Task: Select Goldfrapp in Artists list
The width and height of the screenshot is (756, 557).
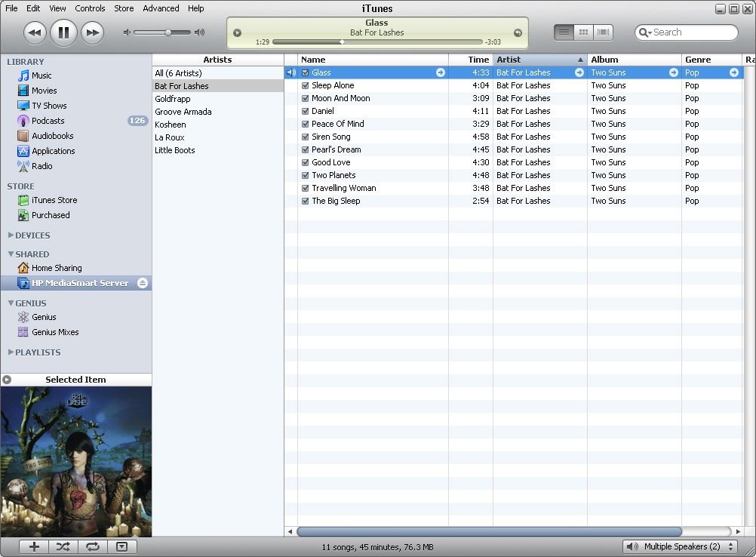Action: pos(218,99)
